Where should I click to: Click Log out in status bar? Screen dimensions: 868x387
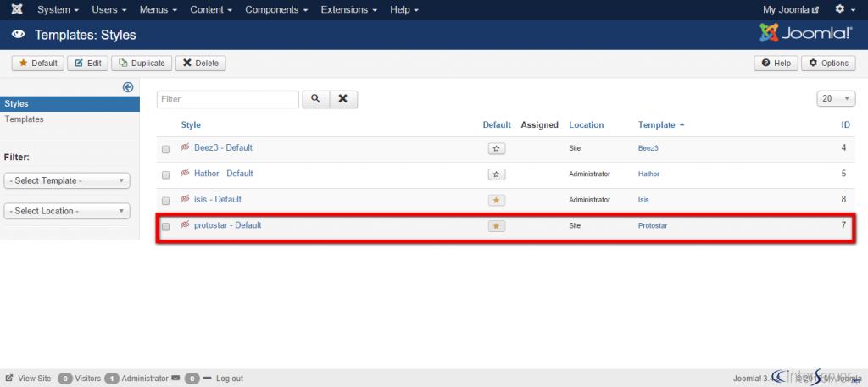click(229, 379)
